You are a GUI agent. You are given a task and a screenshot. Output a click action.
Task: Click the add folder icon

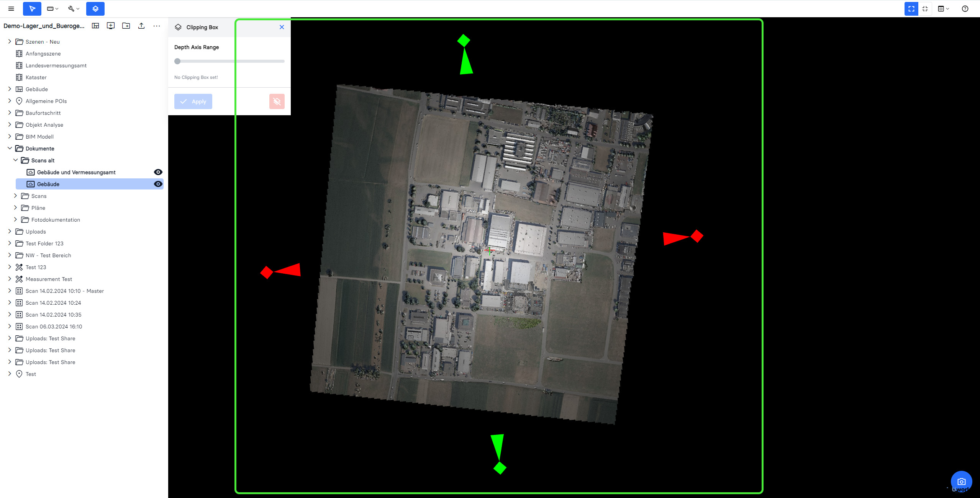(x=126, y=26)
